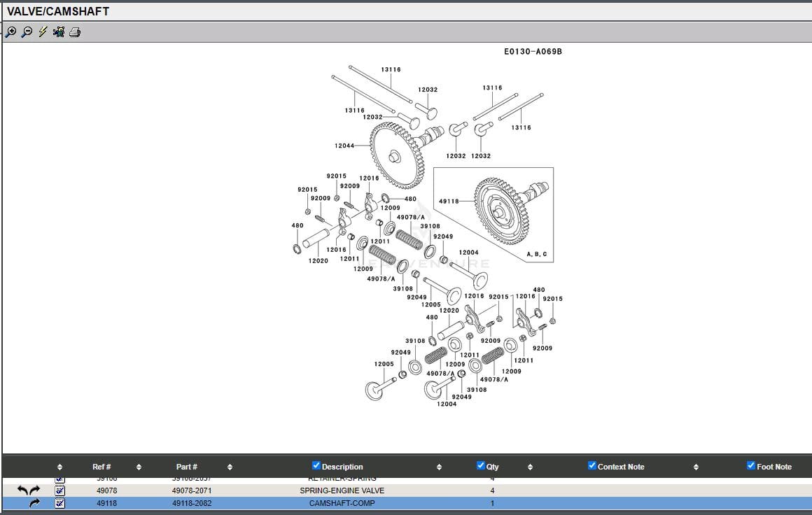Disable the Context Note column checkbox
Viewport: 812px width, 515px height.
coord(592,466)
